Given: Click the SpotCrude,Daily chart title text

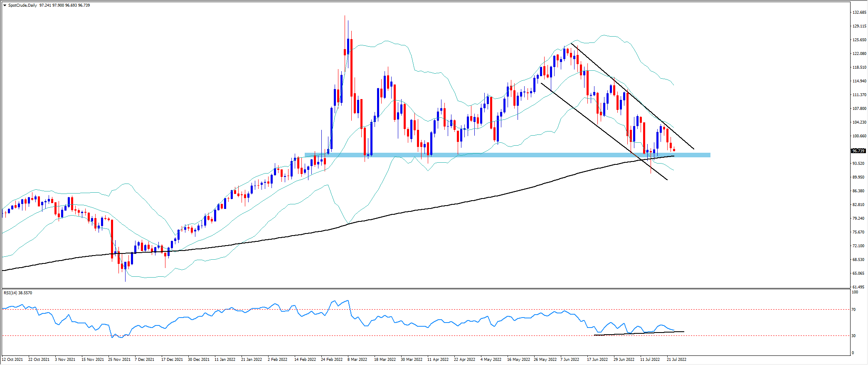Looking at the screenshot, I should 22,5.
